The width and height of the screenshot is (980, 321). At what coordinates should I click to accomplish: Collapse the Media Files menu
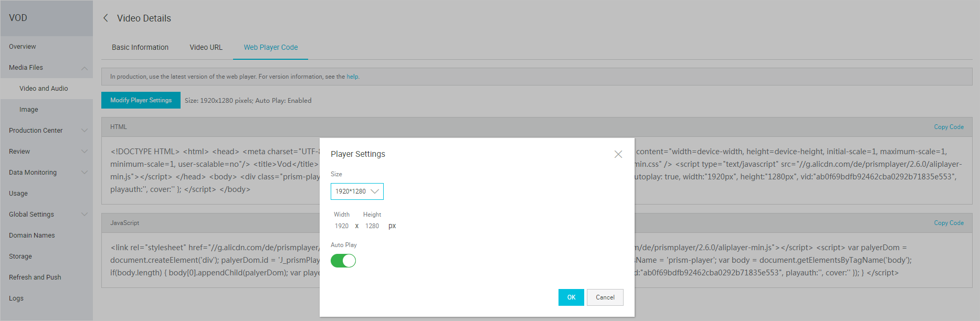coord(85,68)
